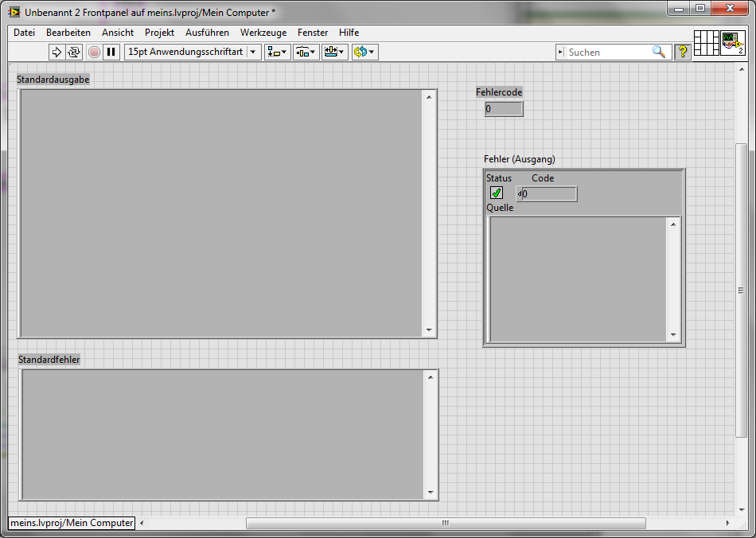Open the Datei menu
This screenshot has width=756, height=538.
pyautogui.click(x=24, y=33)
